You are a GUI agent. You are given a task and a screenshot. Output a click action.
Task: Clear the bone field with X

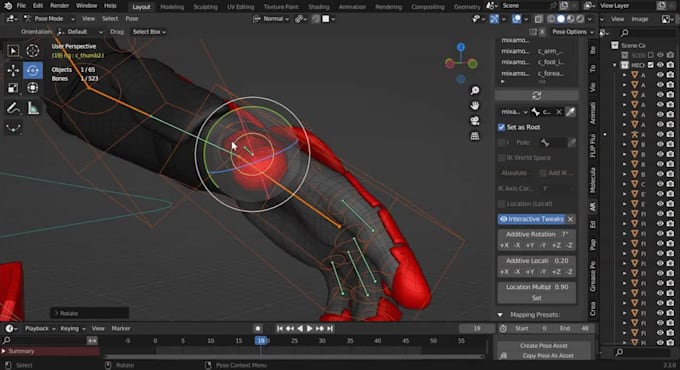tap(559, 112)
